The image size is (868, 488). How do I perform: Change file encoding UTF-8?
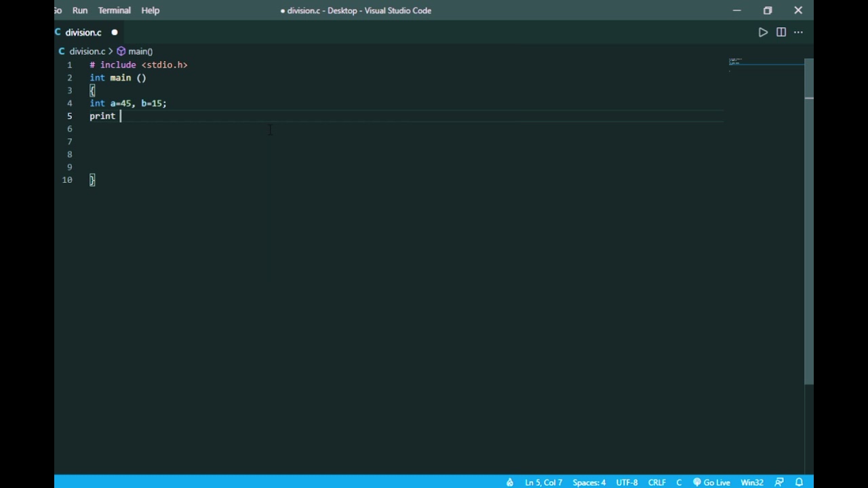(x=627, y=483)
